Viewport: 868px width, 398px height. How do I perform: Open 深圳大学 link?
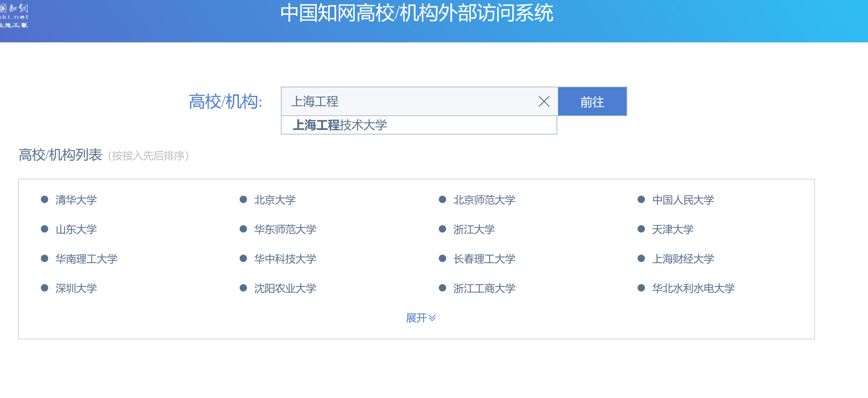click(76, 288)
